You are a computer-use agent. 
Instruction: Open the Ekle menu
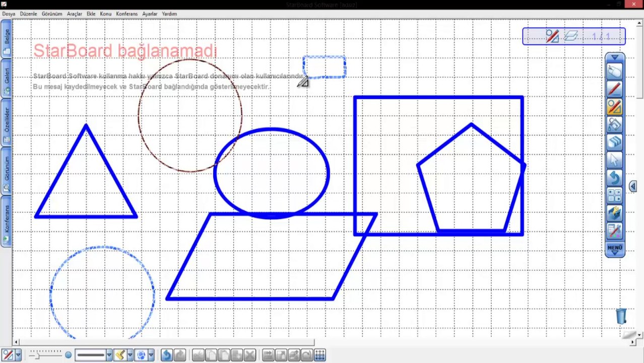[x=91, y=14]
